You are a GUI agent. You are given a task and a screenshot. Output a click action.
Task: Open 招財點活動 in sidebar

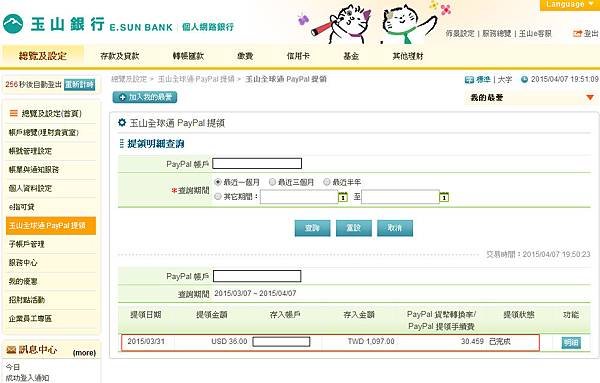coord(26,300)
